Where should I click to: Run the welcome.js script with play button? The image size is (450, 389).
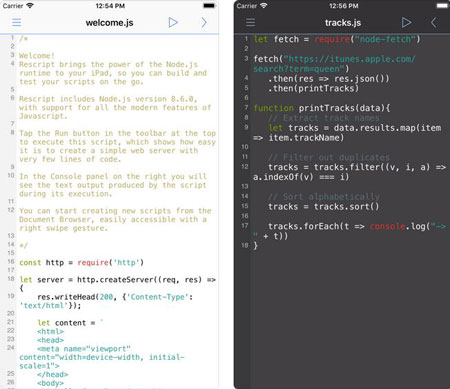pyautogui.click(x=173, y=22)
